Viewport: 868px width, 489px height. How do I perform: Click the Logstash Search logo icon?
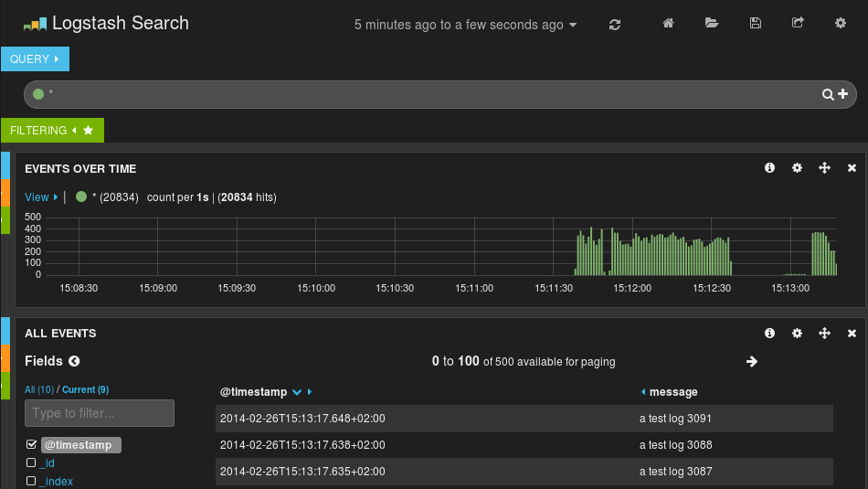point(35,24)
